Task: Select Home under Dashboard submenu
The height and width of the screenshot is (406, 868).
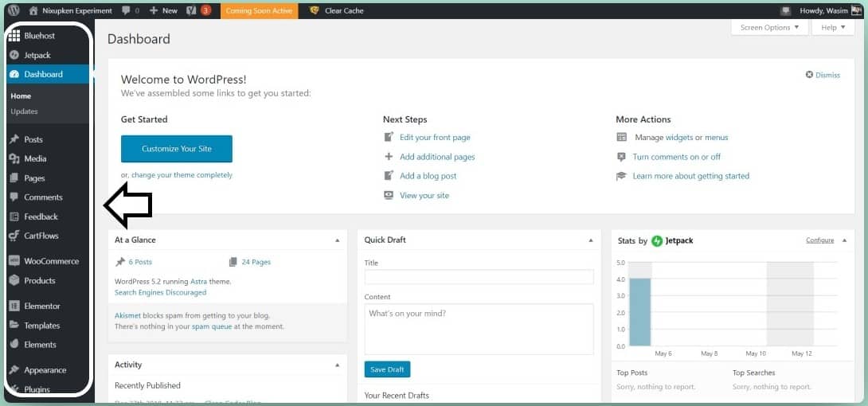Action: (21, 96)
